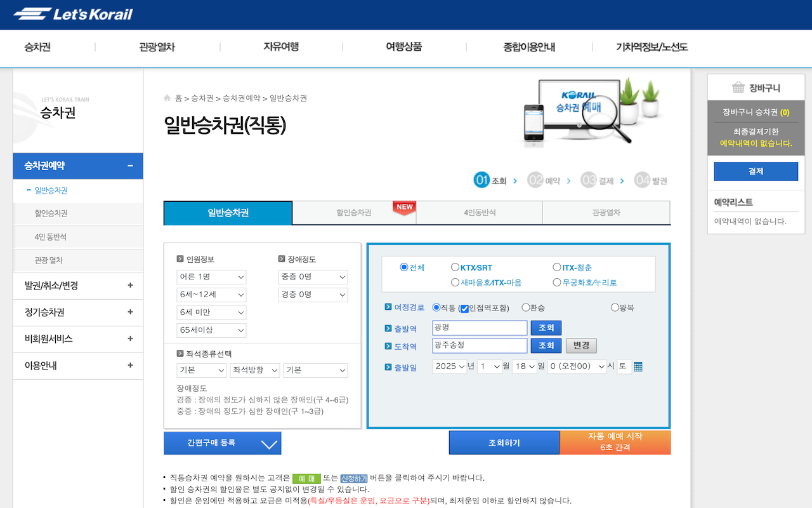Select the 왕복 journey type radio
The width and height of the screenshot is (812, 508).
614,307
